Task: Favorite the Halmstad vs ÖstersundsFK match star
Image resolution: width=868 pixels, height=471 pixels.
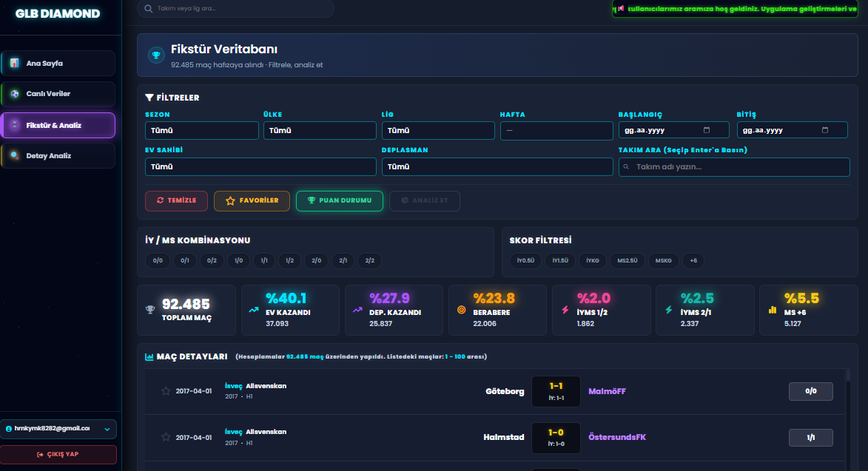Action: [166, 437]
